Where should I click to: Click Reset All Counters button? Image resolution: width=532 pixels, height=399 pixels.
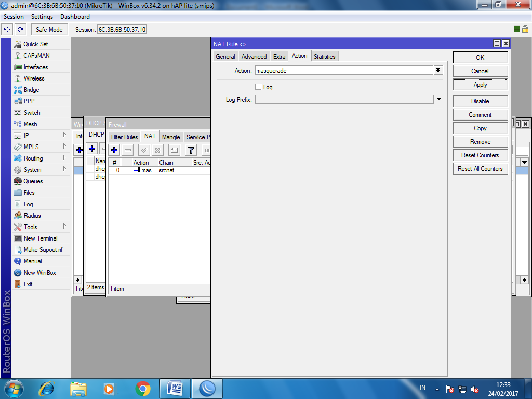[480, 169]
